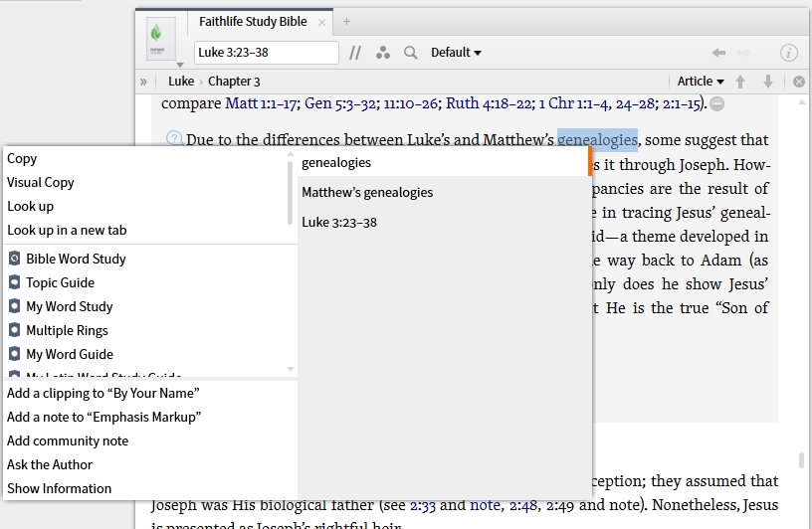Show parallel resources double-slash icon

pos(354,53)
